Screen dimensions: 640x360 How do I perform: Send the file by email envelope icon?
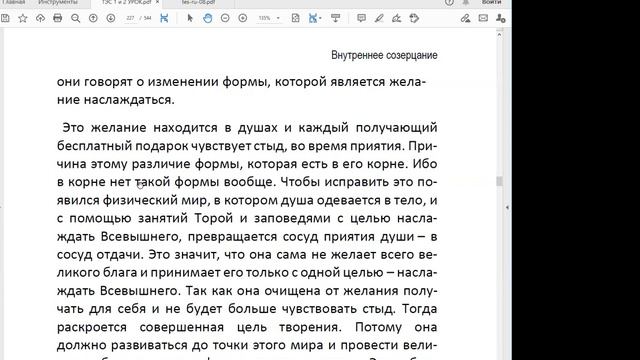[x=483, y=18]
